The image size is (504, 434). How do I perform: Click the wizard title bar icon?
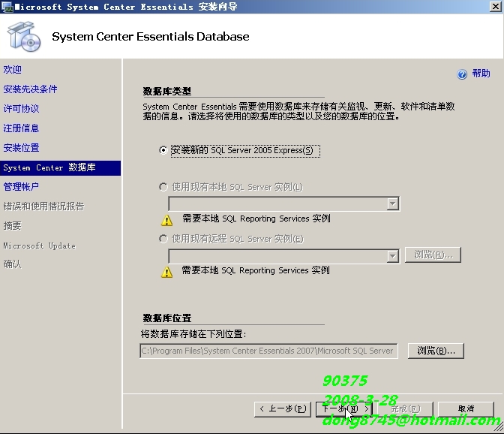point(7,7)
